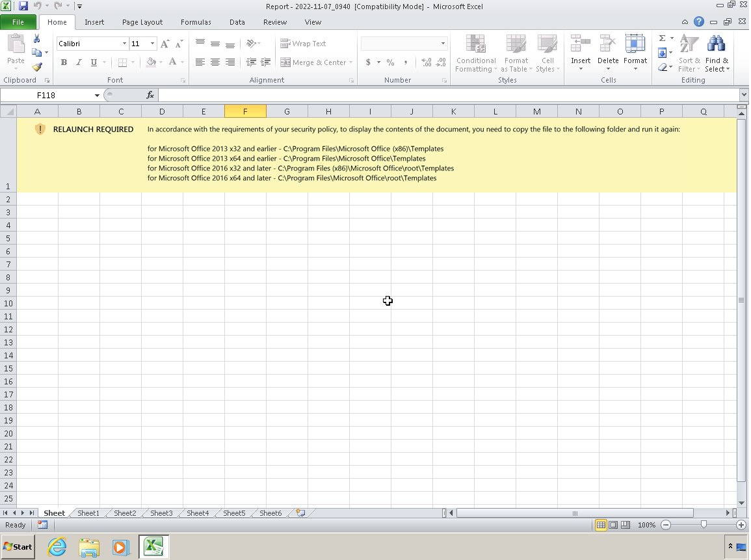
Task: Click Decrease Indent icon
Action: pyautogui.click(x=250, y=62)
